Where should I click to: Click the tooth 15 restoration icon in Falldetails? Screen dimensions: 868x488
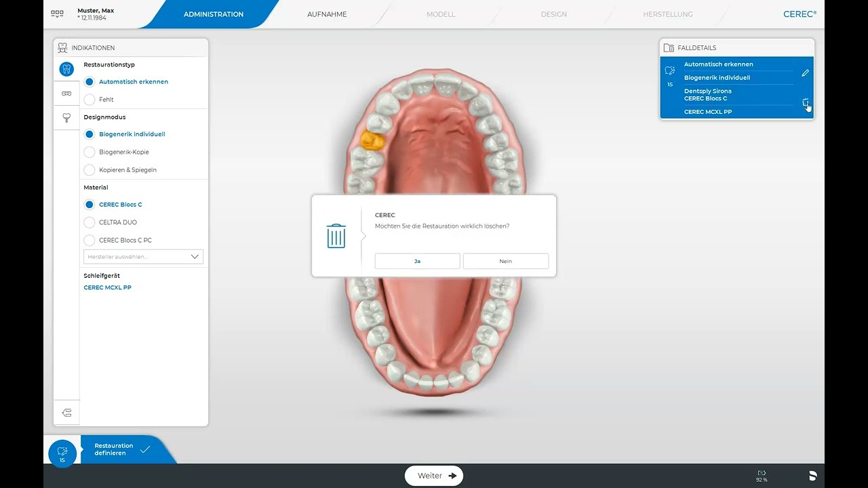tap(670, 70)
